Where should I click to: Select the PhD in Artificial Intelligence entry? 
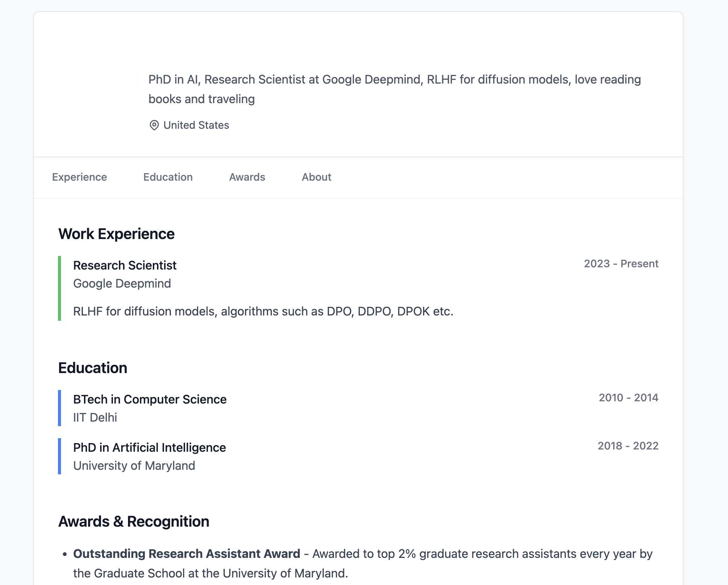(149, 448)
